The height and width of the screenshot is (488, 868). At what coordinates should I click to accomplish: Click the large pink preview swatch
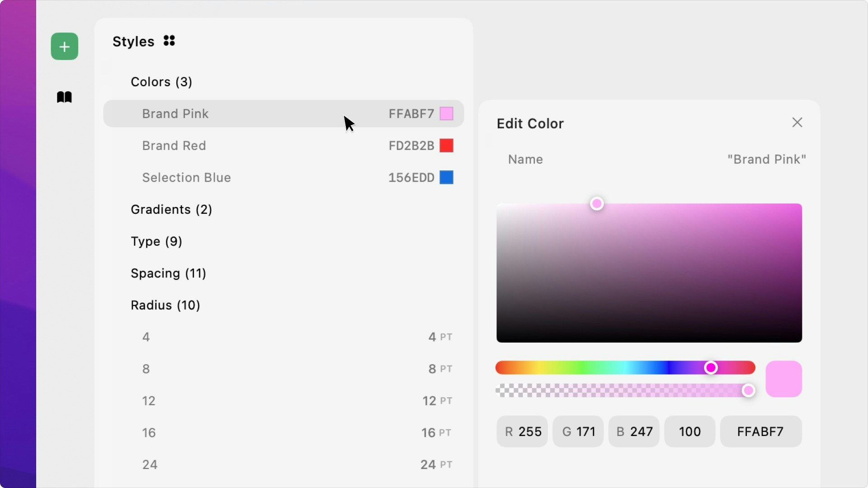tap(783, 379)
